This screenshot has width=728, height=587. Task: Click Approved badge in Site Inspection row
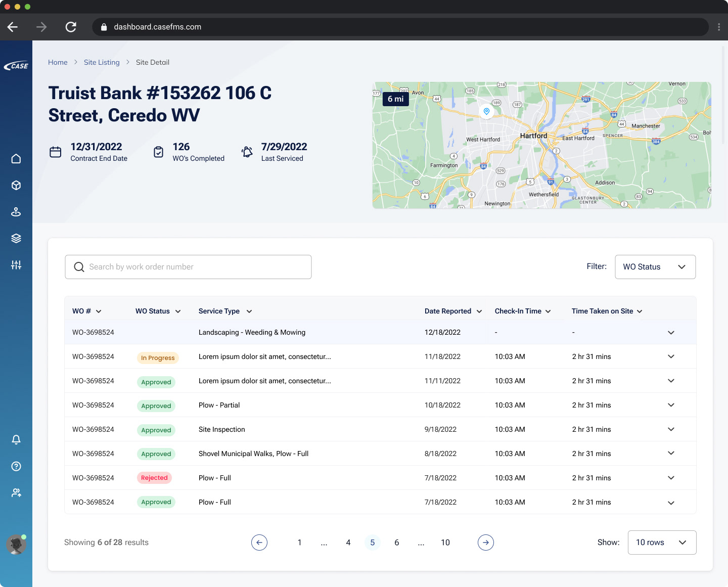pos(156,430)
